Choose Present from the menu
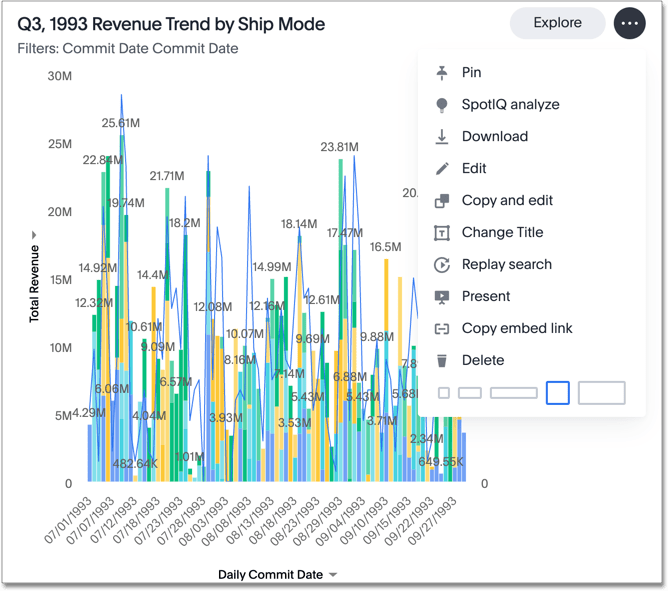This screenshot has height=591, width=668. (x=486, y=297)
